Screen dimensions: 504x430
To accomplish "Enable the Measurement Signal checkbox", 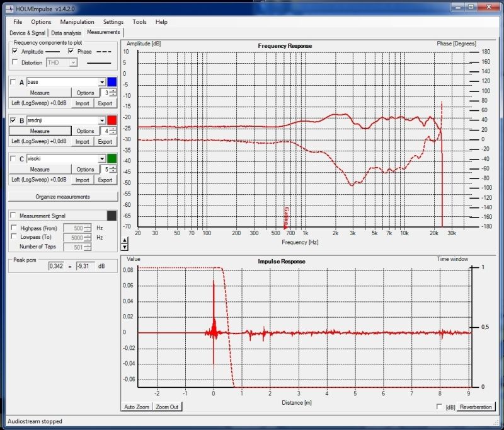I will (x=13, y=215).
